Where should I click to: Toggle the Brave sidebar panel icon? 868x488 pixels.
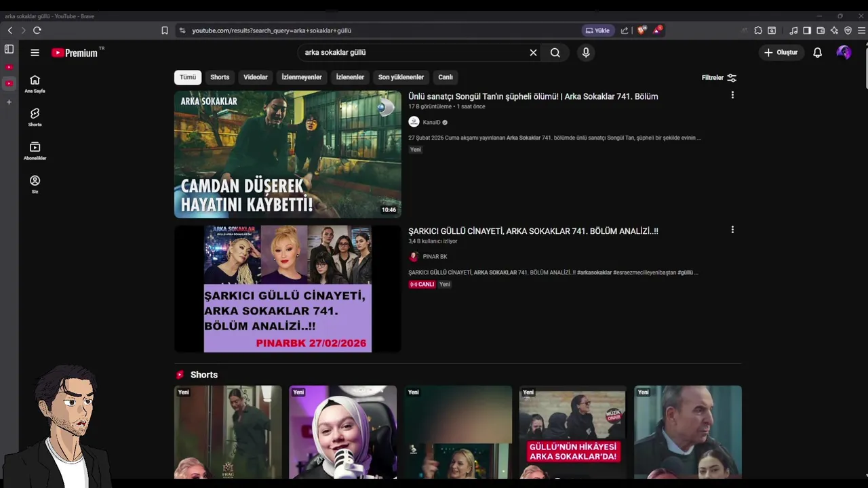pos(807,30)
